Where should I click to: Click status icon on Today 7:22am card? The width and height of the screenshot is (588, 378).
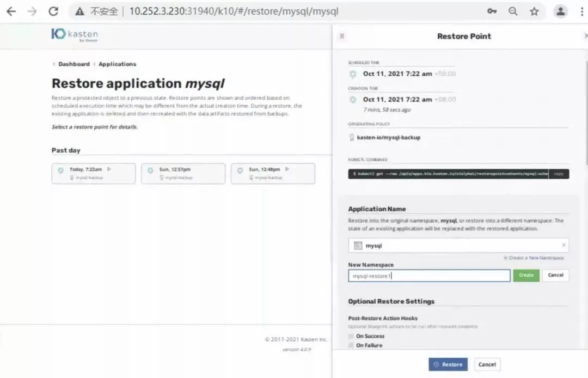(60, 170)
